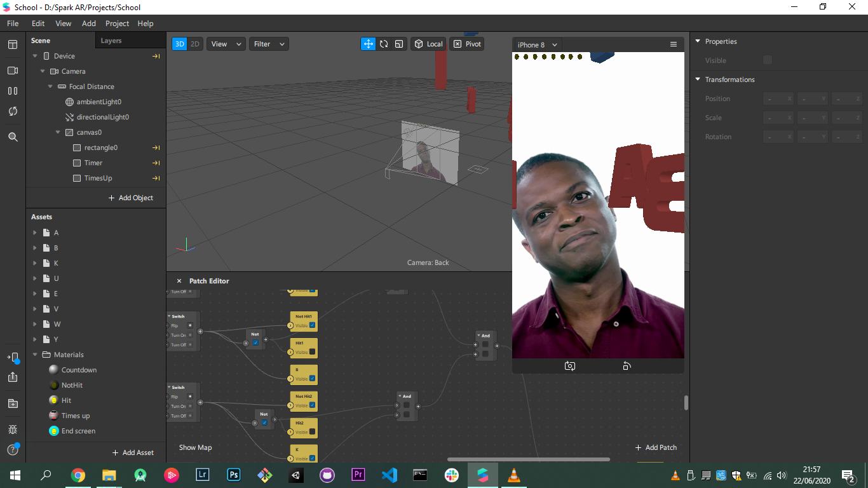This screenshot has height=488, width=868.
Task: Open the Edit menu
Action: (38, 24)
